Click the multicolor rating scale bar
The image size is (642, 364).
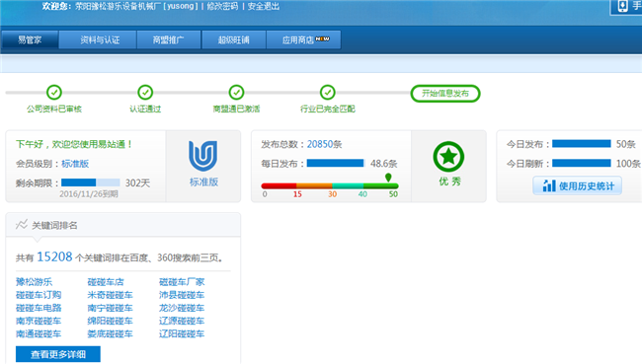point(330,186)
